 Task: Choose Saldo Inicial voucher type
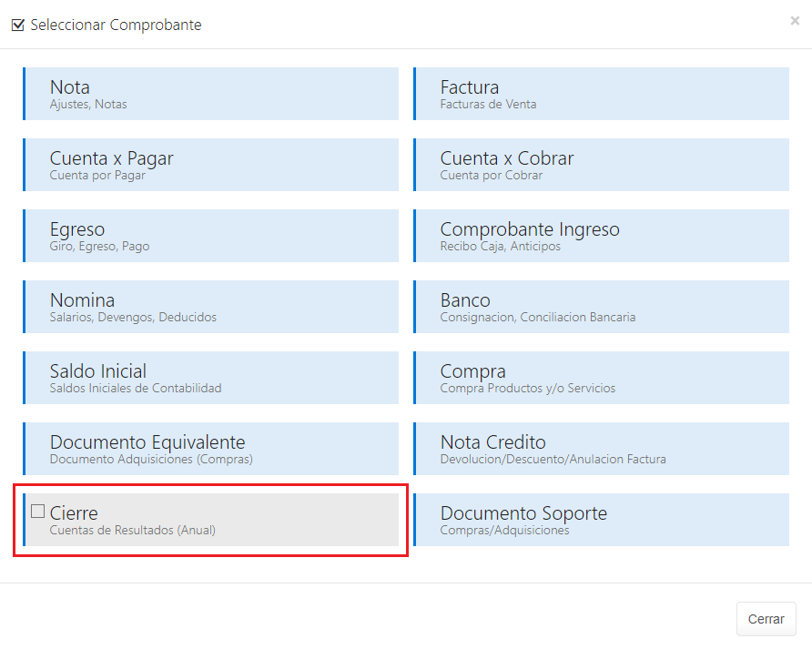(x=210, y=378)
